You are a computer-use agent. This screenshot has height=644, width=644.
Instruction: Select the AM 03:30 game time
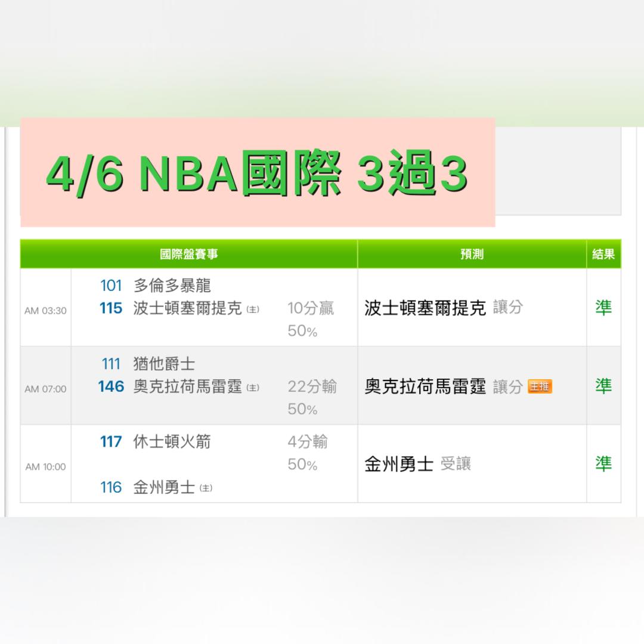click(x=45, y=311)
